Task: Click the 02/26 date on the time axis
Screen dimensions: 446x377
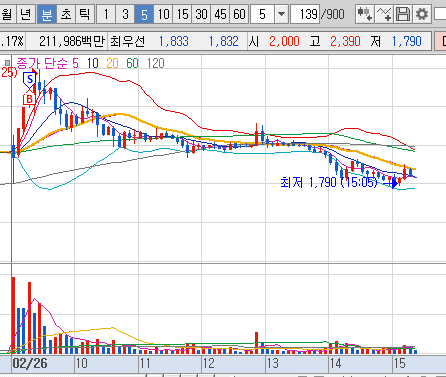Action: coord(30,363)
